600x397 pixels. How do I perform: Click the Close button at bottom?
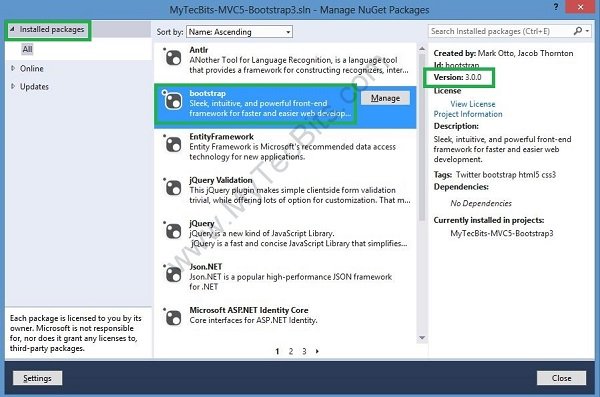click(561, 378)
